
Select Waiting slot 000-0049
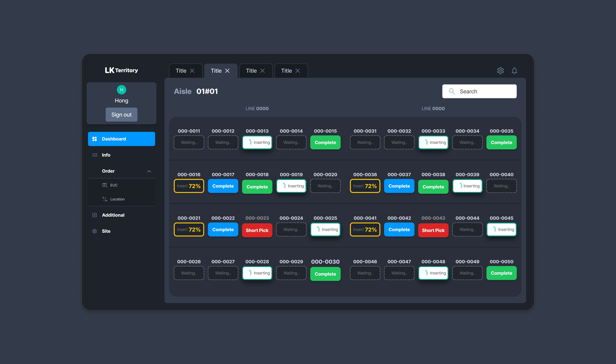[467, 273]
